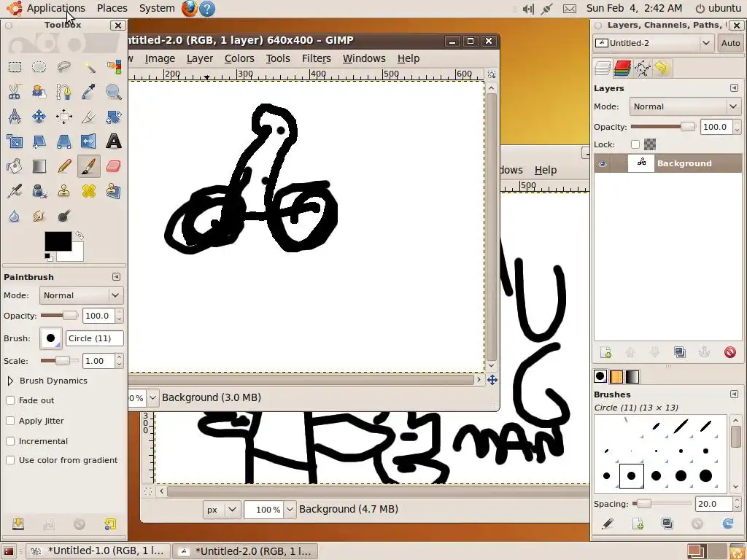Select the Measure compass tool
Image resolution: width=747 pixels, height=560 pixels.
coord(15,116)
